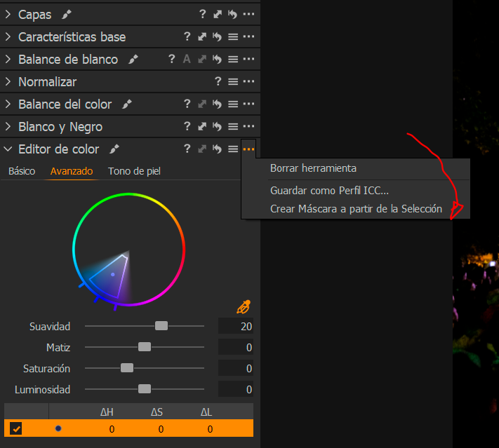499x448 pixels.
Task: Select the Avanzado tab
Action: pos(72,171)
